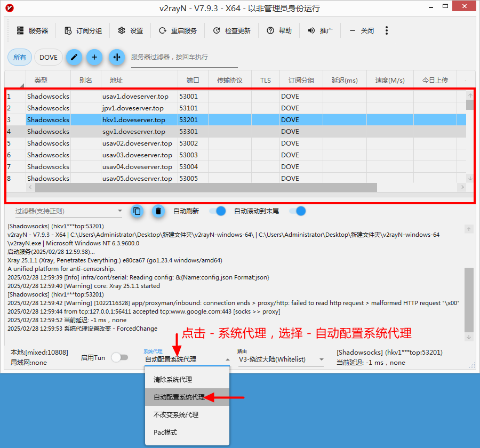This screenshot has height=448, width=480.
Task: Click log panel scroll up arrow
Action: point(469,229)
